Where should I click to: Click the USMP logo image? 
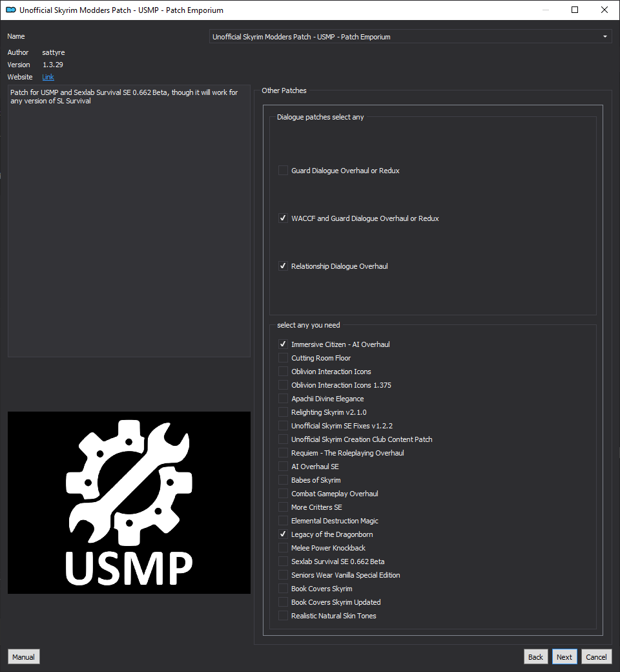tap(129, 503)
